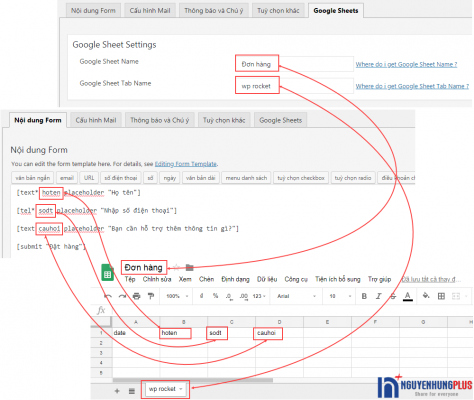Click the Undo arrow in Sheets toolbar
474x400 pixels.
tap(108, 296)
